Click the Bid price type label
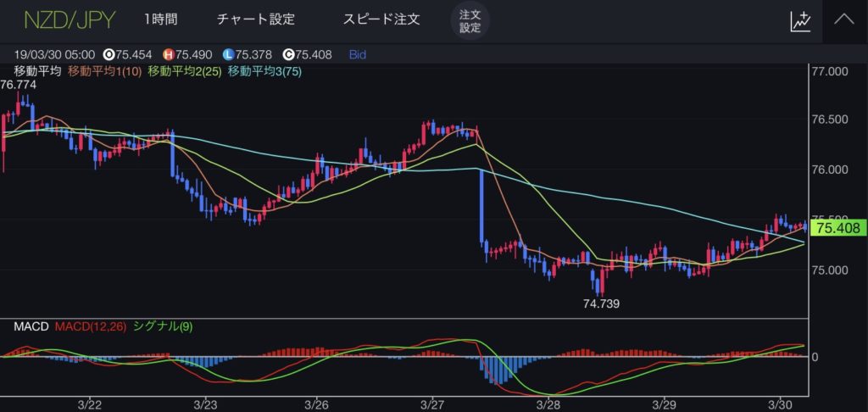 pos(357,55)
